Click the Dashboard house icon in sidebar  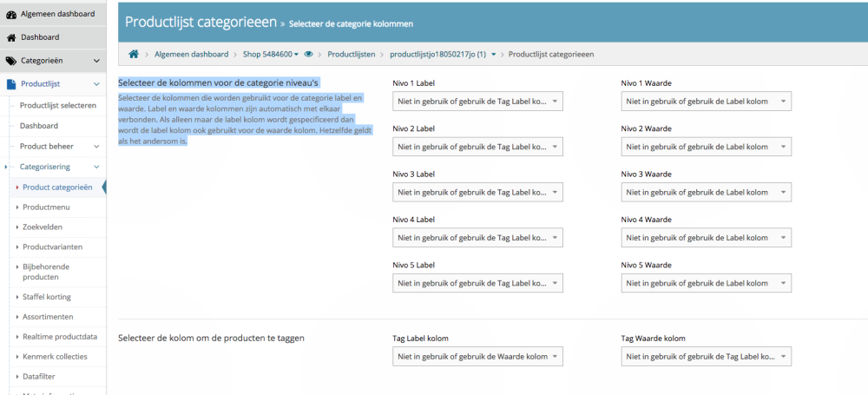(x=11, y=37)
